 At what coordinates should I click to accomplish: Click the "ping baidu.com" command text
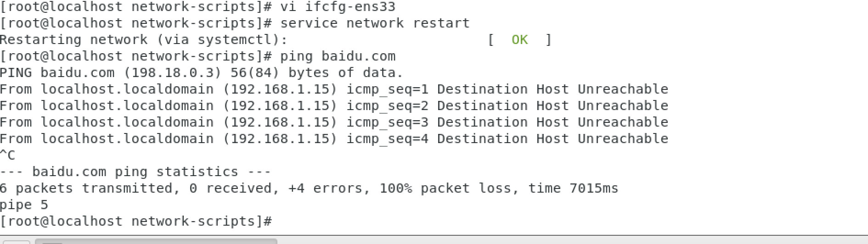click(x=338, y=56)
